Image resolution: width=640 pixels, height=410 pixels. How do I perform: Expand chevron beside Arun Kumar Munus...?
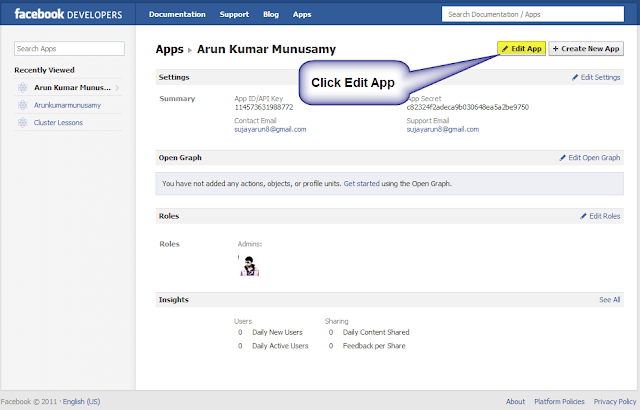click(x=118, y=88)
